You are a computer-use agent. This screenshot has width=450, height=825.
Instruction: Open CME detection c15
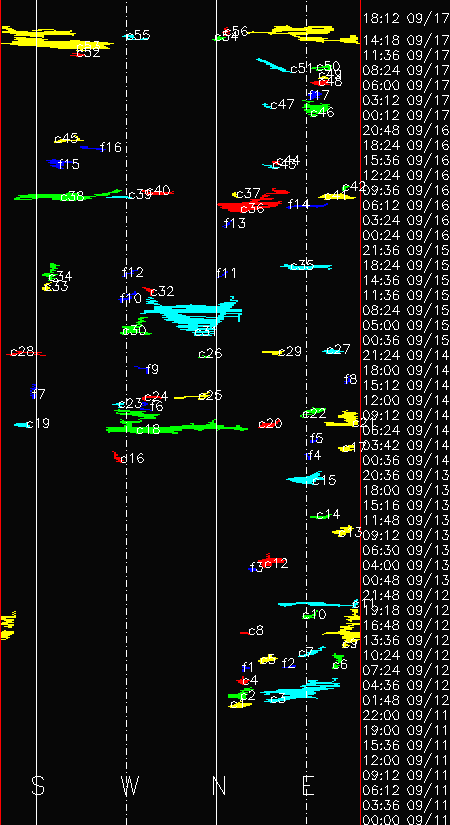click(x=324, y=480)
